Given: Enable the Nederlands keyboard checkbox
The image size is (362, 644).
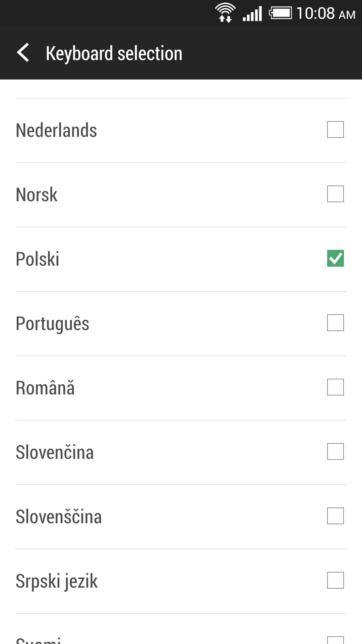Looking at the screenshot, I should tap(336, 129).
